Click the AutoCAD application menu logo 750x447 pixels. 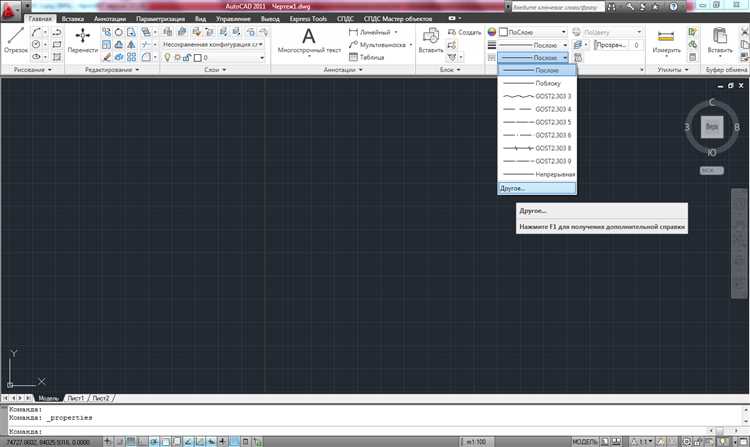click(x=10, y=11)
